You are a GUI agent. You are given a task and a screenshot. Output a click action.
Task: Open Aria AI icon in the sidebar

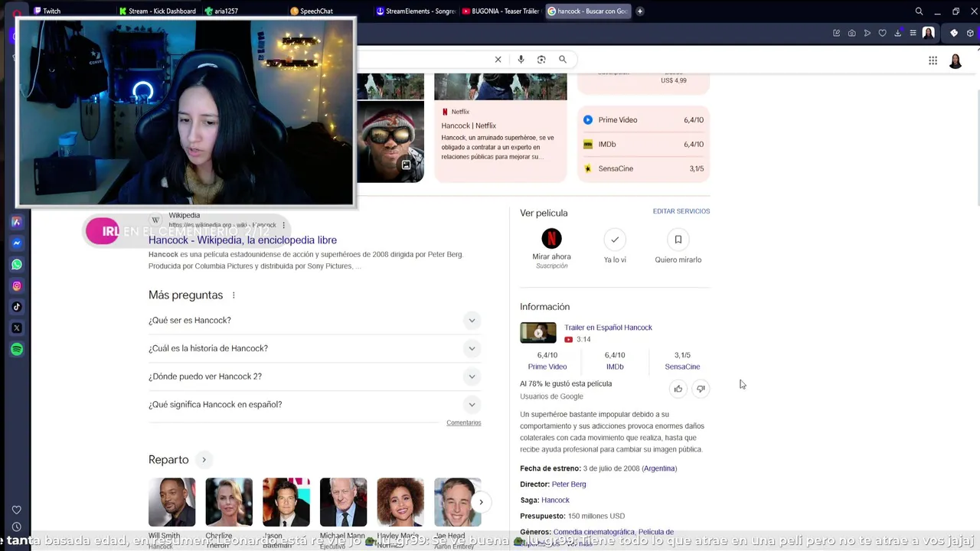(17, 222)
